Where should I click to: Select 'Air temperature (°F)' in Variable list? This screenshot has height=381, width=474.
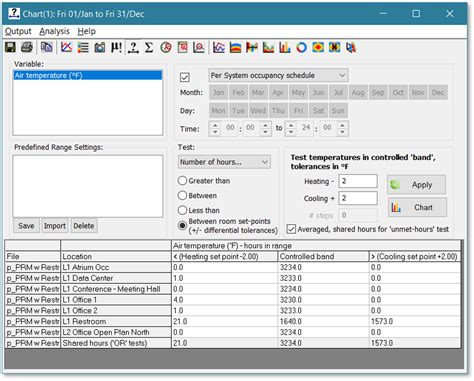click(x=87, y=75)
